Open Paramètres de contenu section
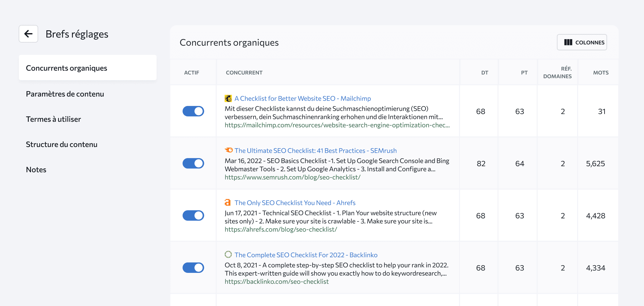 tap(65, 94)
